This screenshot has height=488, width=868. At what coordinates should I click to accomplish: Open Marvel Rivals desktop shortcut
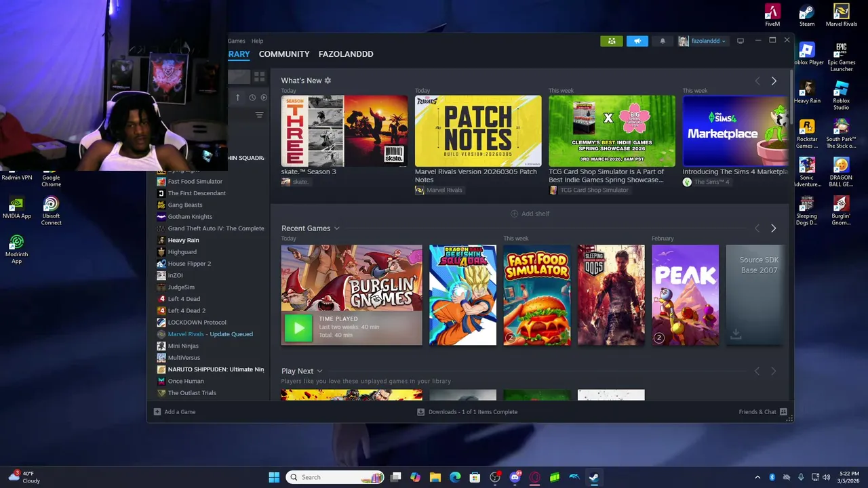coord(841,16)
